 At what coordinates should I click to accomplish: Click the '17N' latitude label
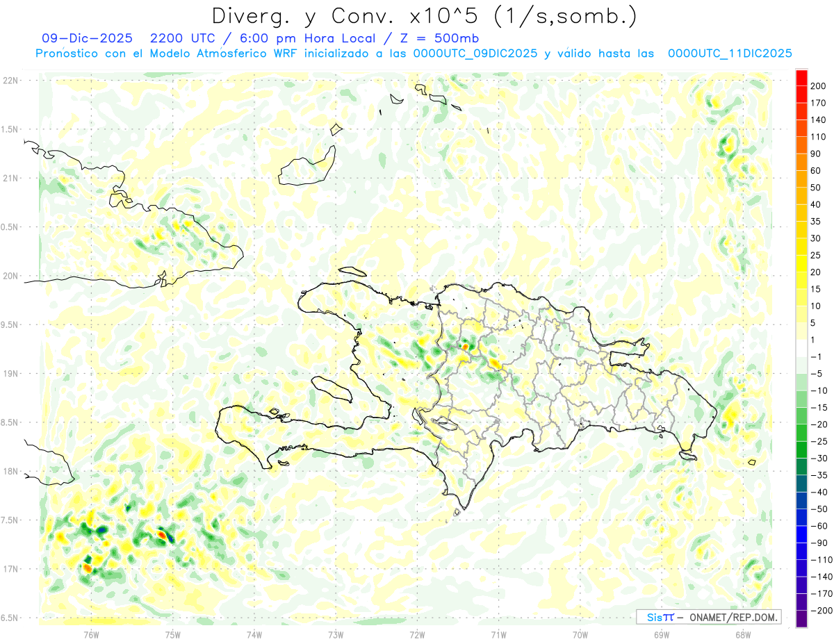(10, 569)
